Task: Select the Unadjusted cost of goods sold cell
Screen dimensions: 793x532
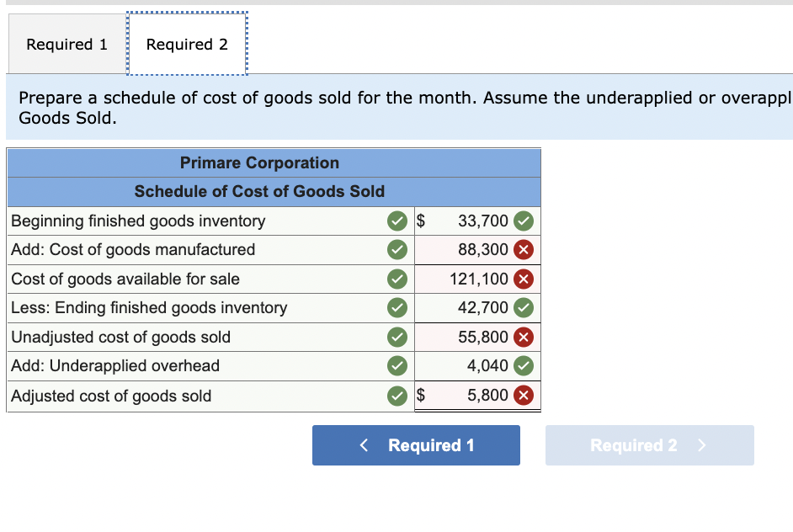Action: pyautogui.click(x=211, y=338)
